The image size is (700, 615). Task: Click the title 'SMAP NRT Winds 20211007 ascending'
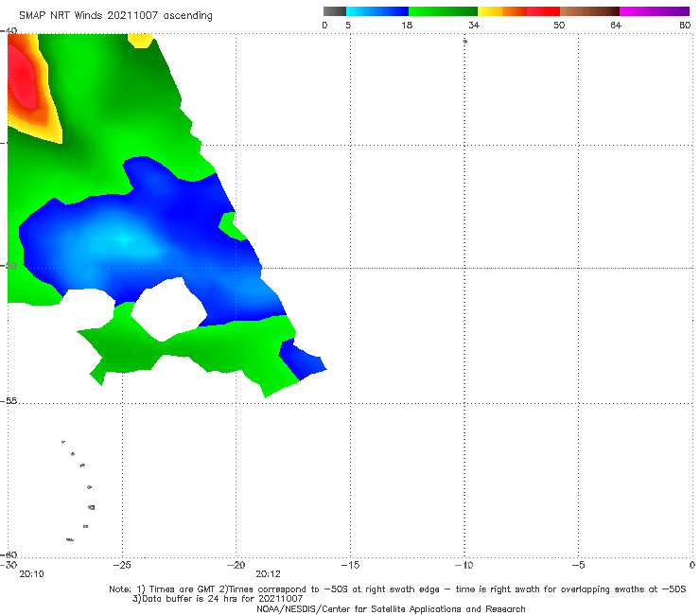point(115,15)
